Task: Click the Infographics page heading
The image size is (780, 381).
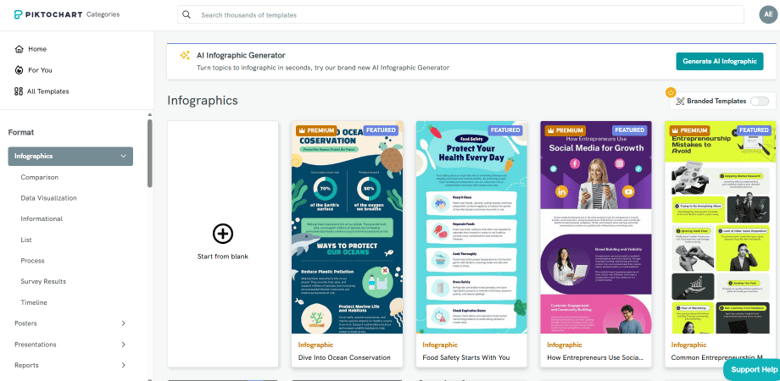Action: tap(202, 100)
